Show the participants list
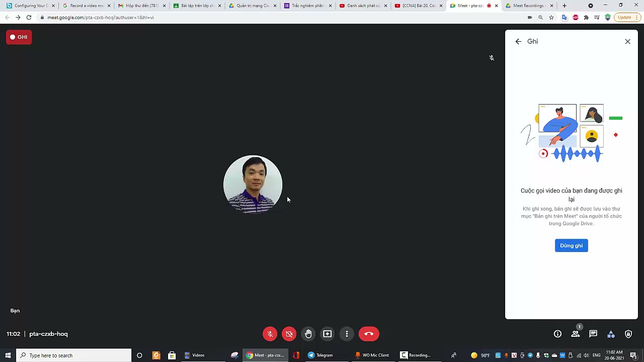644x362 pixels. pyautogui.click(x=575, y=333)
